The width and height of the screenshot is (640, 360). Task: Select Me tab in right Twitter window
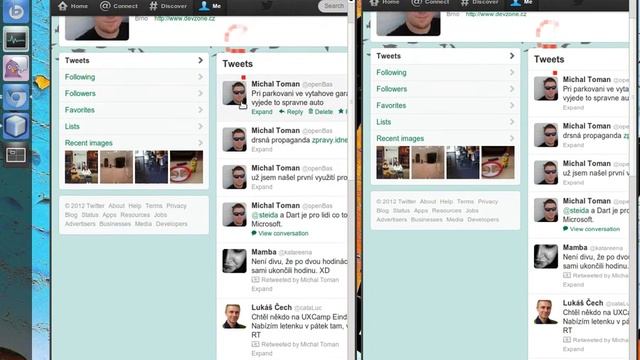[521, 3]
